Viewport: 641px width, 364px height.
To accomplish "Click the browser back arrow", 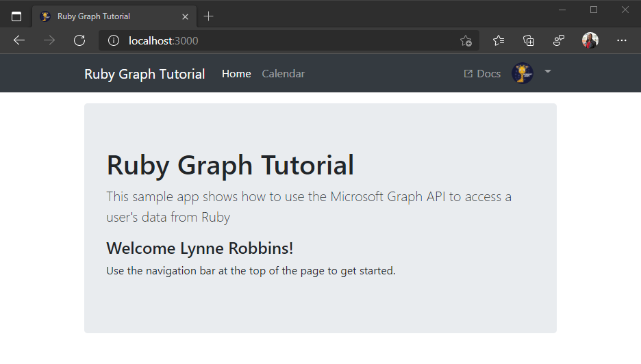I will [19, 40].
